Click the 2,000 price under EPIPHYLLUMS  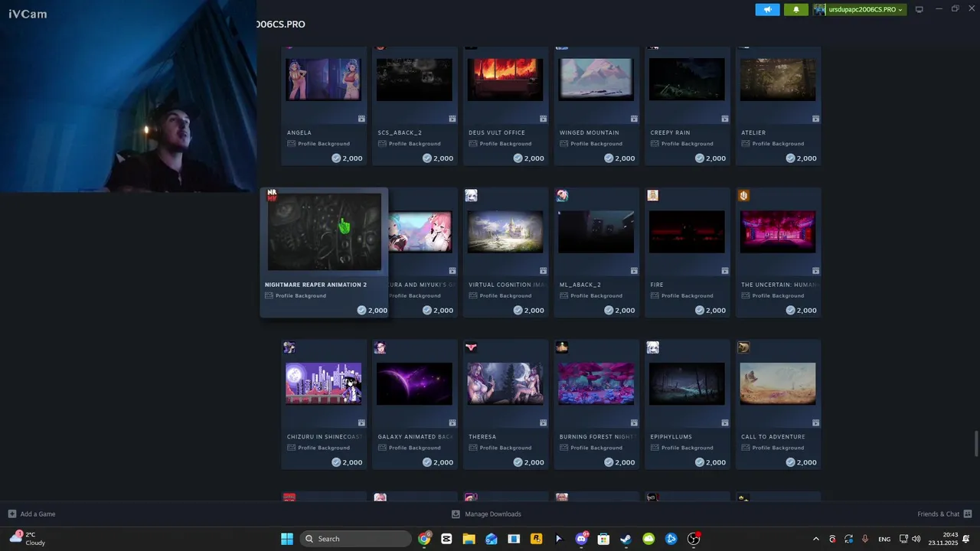point(710,462)
